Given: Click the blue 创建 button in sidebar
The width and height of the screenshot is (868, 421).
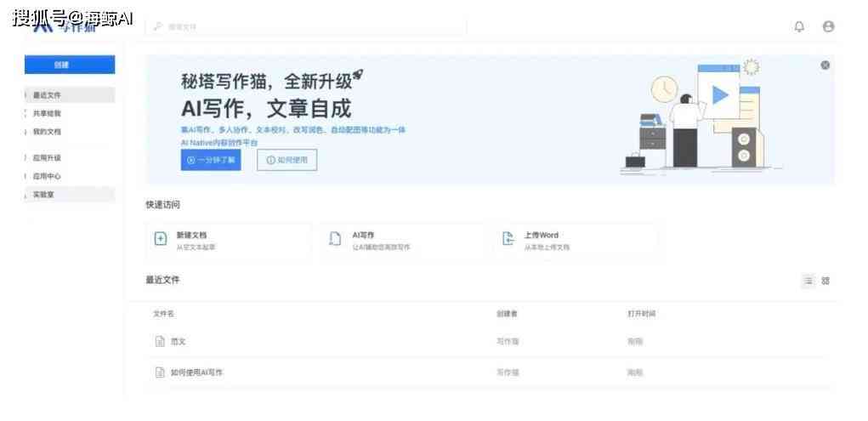Looking at the screenshot, I should point(70,65).
